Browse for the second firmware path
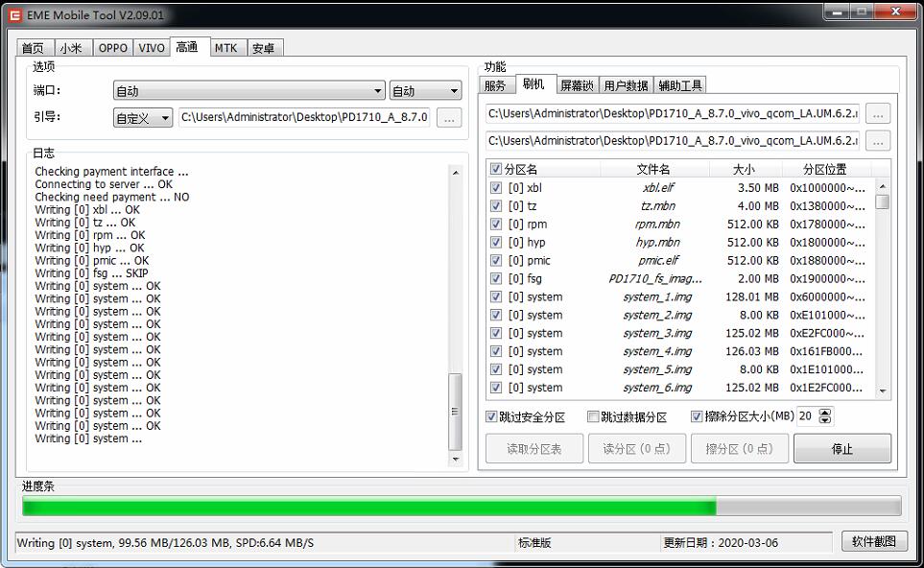Screen dimensions: 924x568 pos(878,141)
